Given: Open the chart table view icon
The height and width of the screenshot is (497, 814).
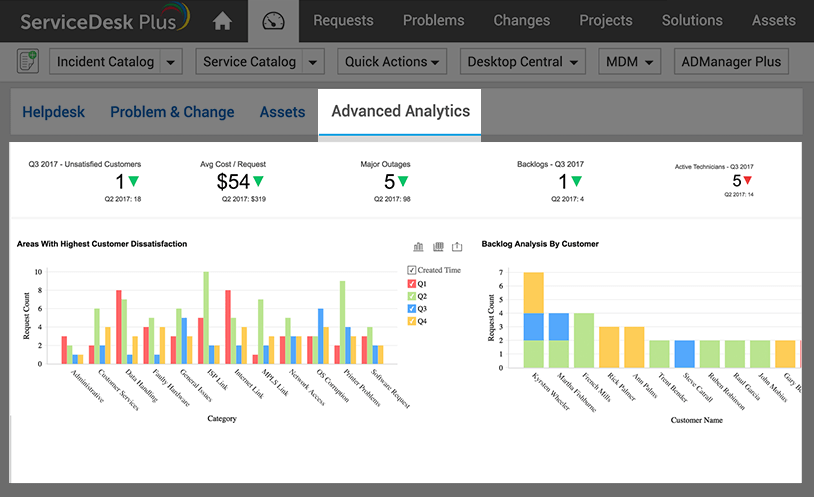Looking at the screenshot, I should (x=438, y=246).
